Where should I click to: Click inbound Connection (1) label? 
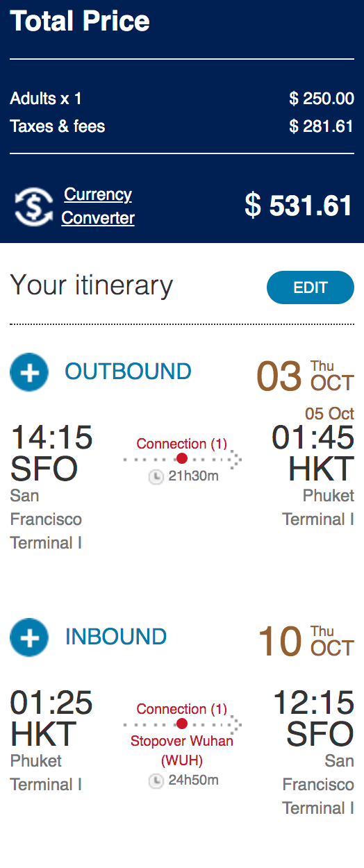[x=182, y=708]
